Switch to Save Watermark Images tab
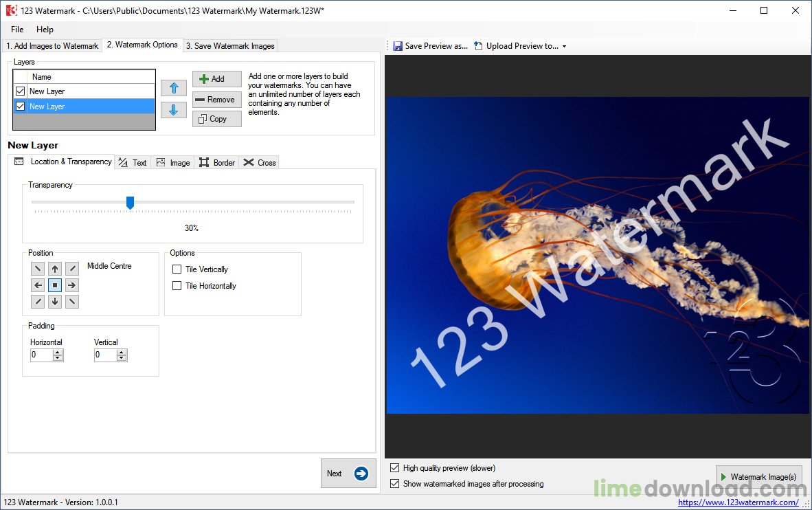 point(230,46)
